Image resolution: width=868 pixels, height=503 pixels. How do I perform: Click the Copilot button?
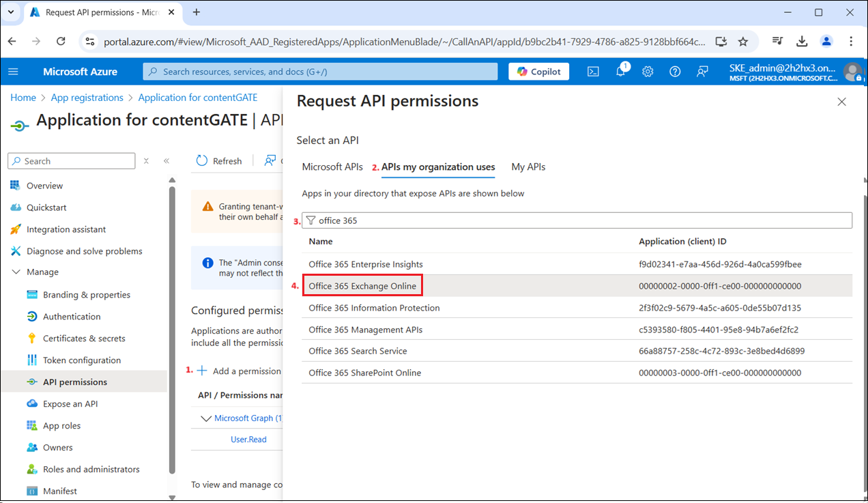pos(538,72)
